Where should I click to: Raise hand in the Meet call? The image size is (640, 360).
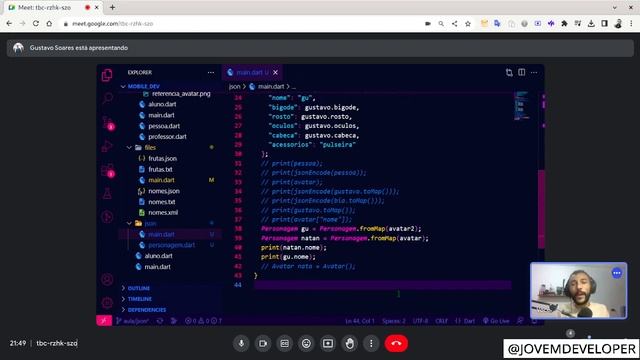pyautogui.click(x=349, y=344)
